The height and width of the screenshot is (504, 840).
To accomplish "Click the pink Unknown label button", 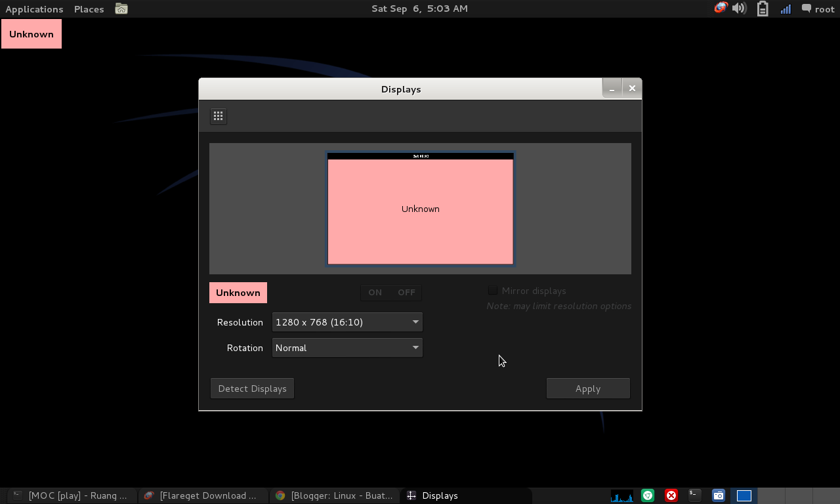I will click(238, 293).
